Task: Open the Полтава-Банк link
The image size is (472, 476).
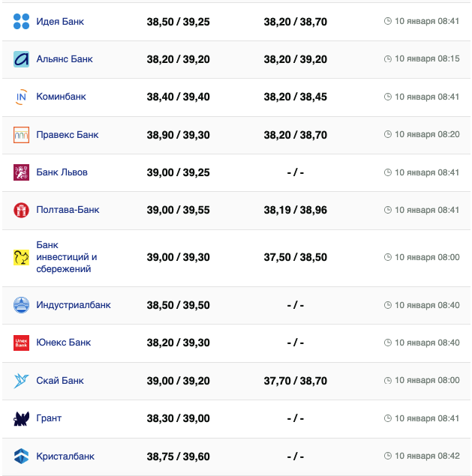Action: tap(68, 210)
